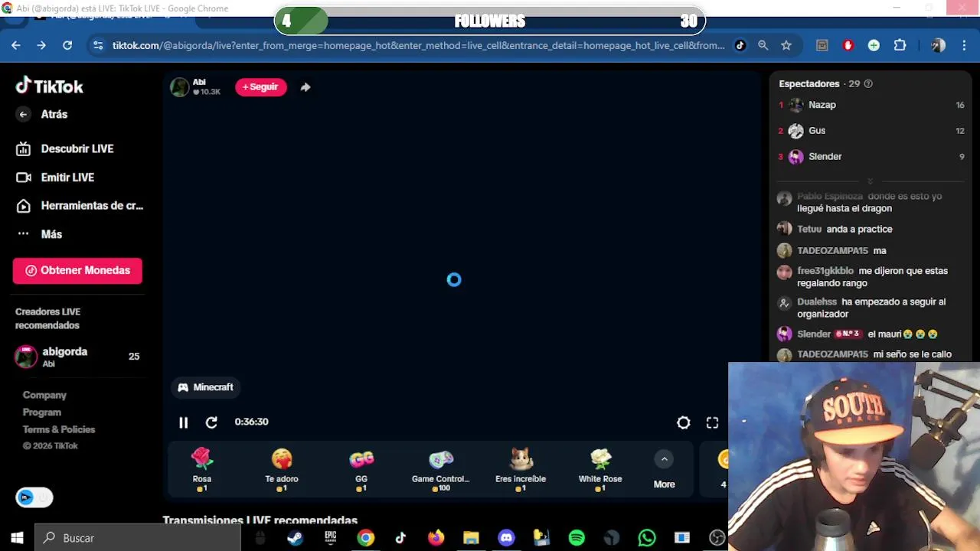The height and width of the screenshot is (551, 980).
Task: Open the green plus extension
Action: 874,46
